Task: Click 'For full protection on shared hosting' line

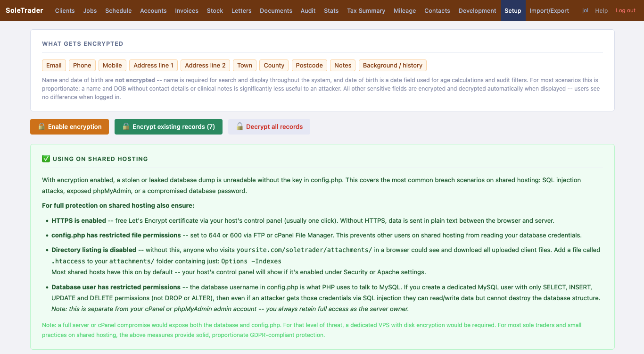Action: point(118,205)
